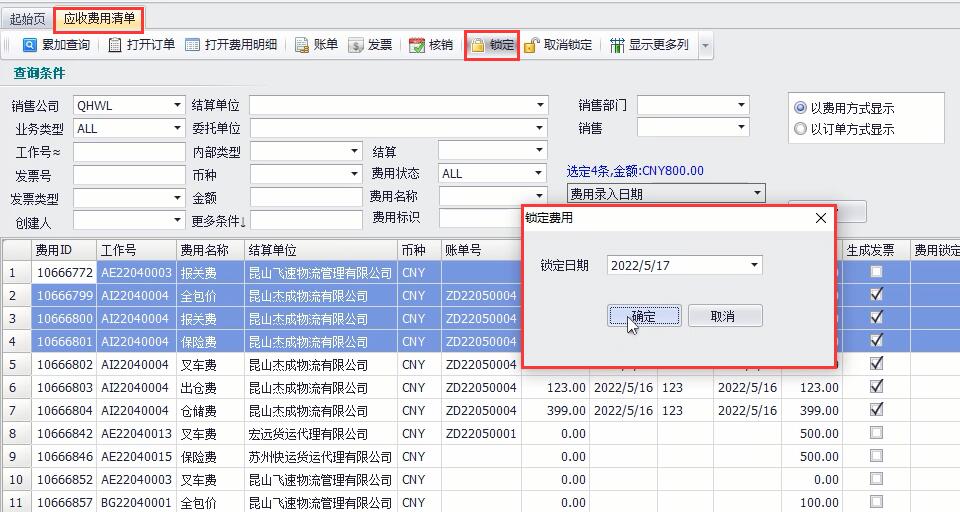960x512 pixels.
Task: Click the 累加查询 search icon
Action: pyautogui.click(x=30, y=45)
